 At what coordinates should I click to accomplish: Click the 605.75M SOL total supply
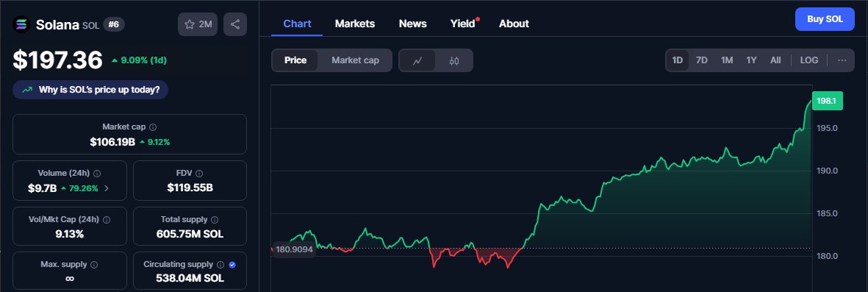(x=190, y=235)
